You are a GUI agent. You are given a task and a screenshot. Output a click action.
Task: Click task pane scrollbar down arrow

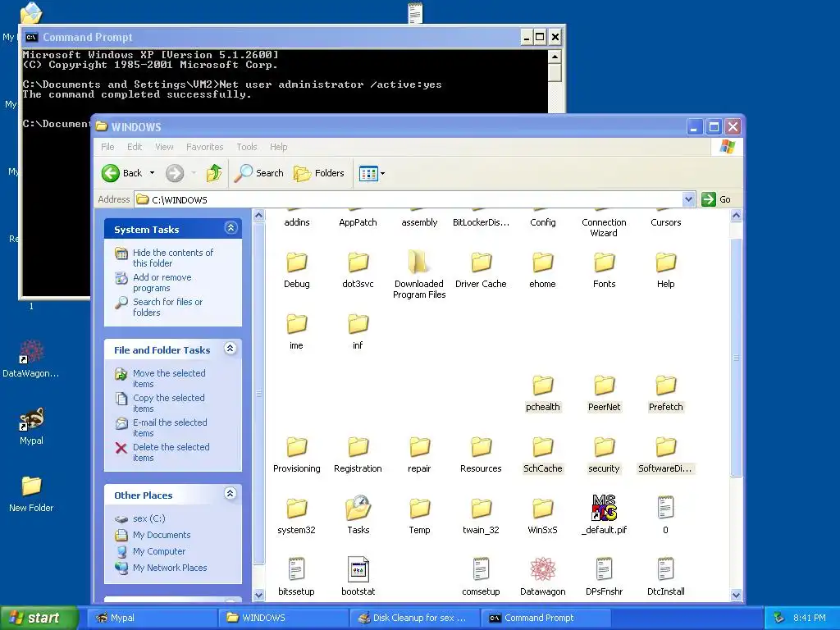pos(258,595)
